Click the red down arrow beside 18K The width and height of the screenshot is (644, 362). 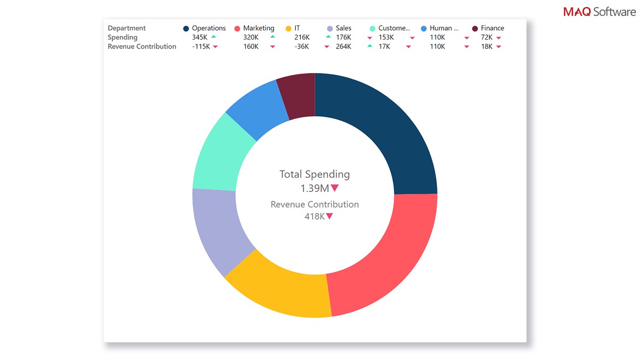(499, 47)
